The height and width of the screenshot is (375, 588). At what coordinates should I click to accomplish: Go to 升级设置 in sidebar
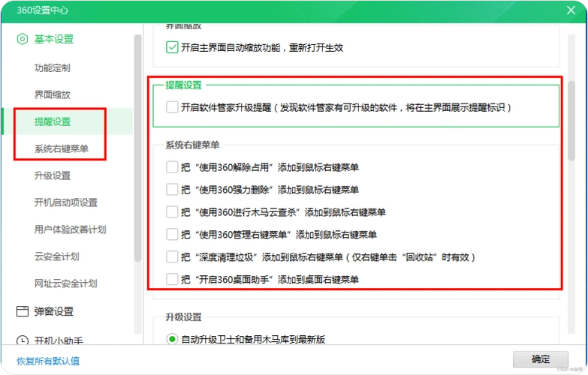click(53, 175)
